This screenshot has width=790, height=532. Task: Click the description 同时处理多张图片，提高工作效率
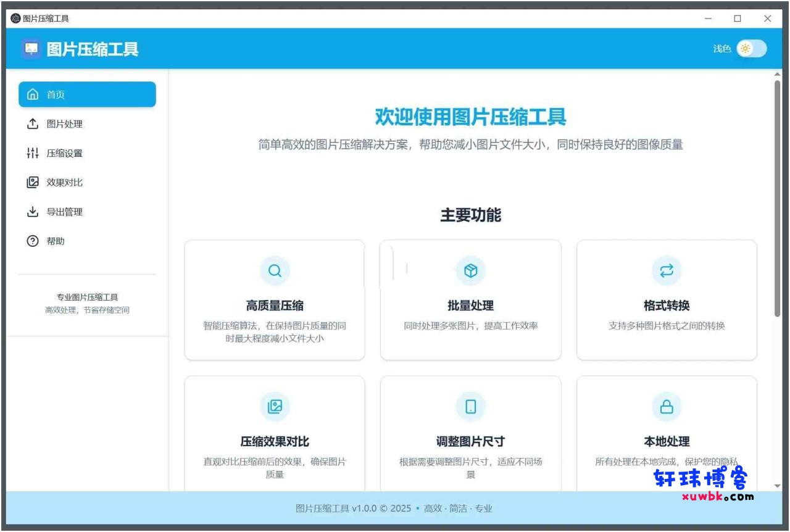(471, 325)
